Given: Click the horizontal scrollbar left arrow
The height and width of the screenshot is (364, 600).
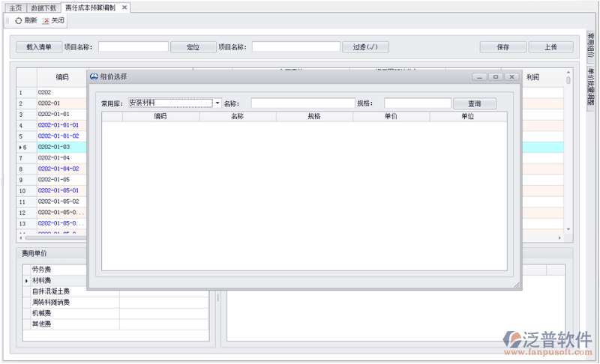Looking at the screenshot, I should tap(21, 238).
